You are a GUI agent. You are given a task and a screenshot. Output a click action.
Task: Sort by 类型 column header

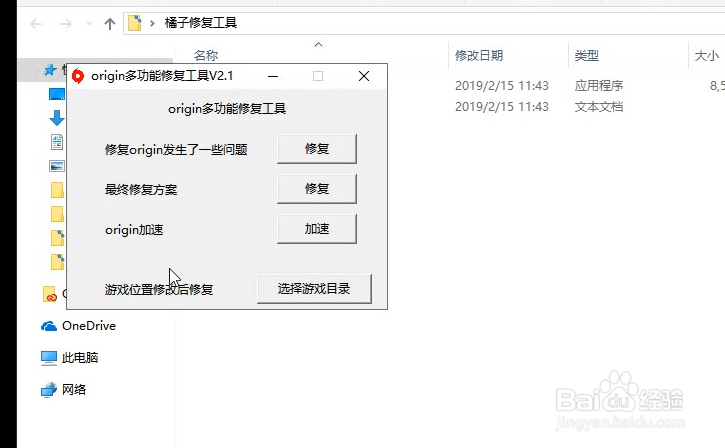[x=587, y=56]
